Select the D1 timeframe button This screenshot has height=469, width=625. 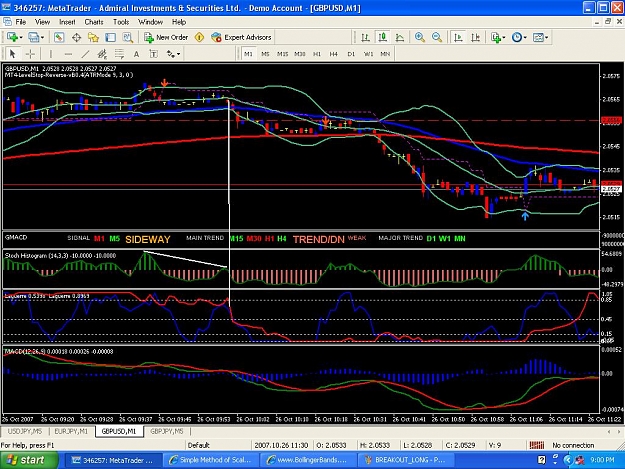[x=351, y=54]
